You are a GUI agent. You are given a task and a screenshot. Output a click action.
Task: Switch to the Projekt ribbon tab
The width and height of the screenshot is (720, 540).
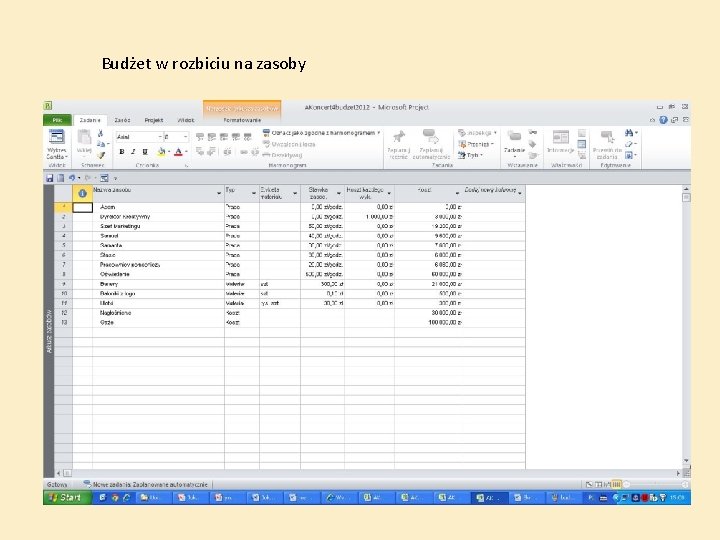tap(154, 120)
